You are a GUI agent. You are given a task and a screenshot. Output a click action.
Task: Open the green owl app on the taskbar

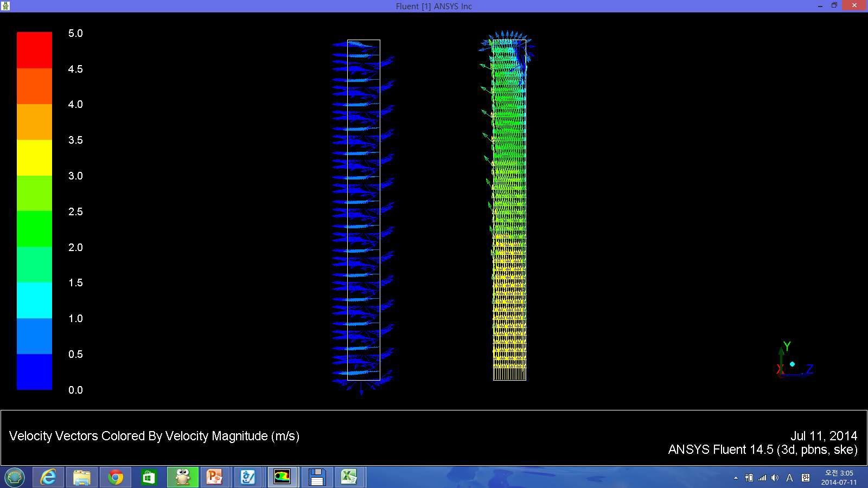(x=182, y=477)
